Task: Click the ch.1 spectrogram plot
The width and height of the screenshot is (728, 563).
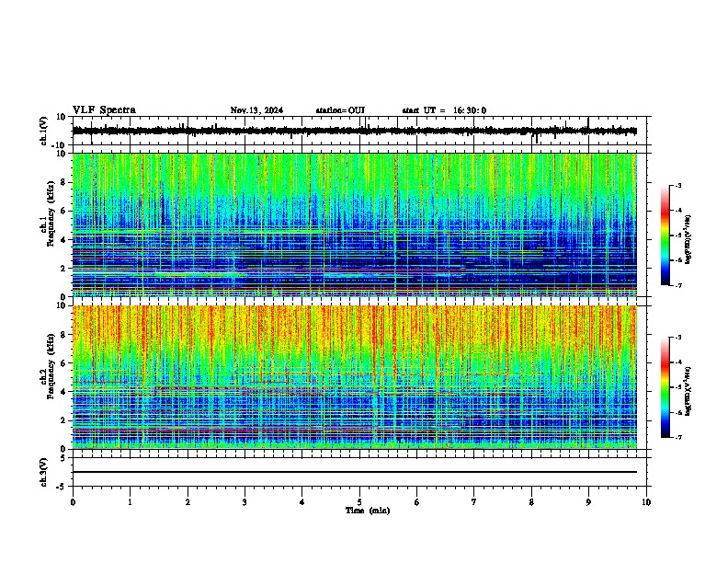Action: 355,224
